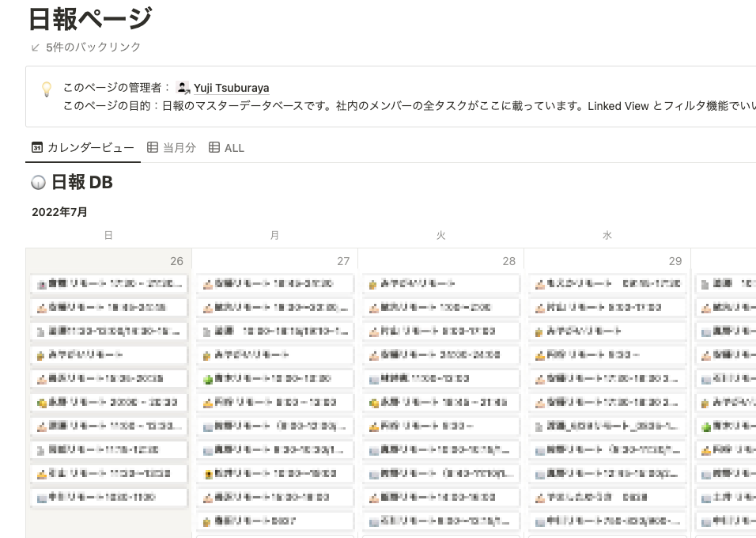
Task: Click the 月 weekday column header
Action: coord(274,236)
